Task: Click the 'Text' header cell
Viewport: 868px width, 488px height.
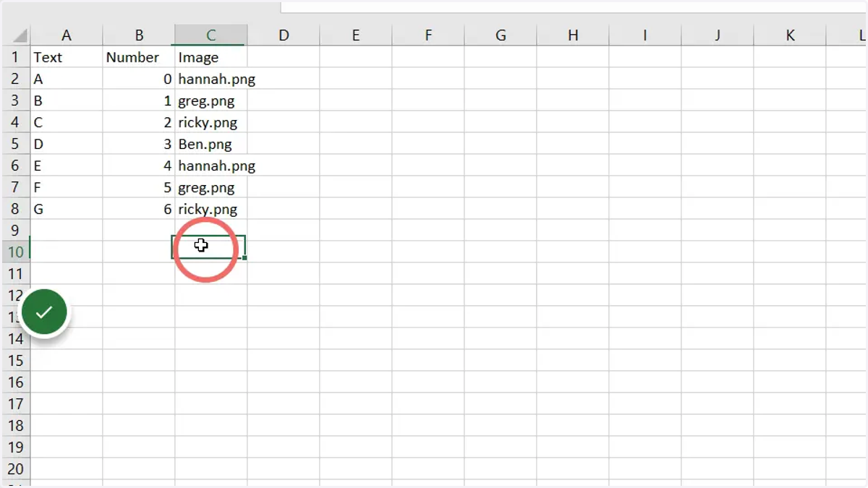Action: coord(67,57)
